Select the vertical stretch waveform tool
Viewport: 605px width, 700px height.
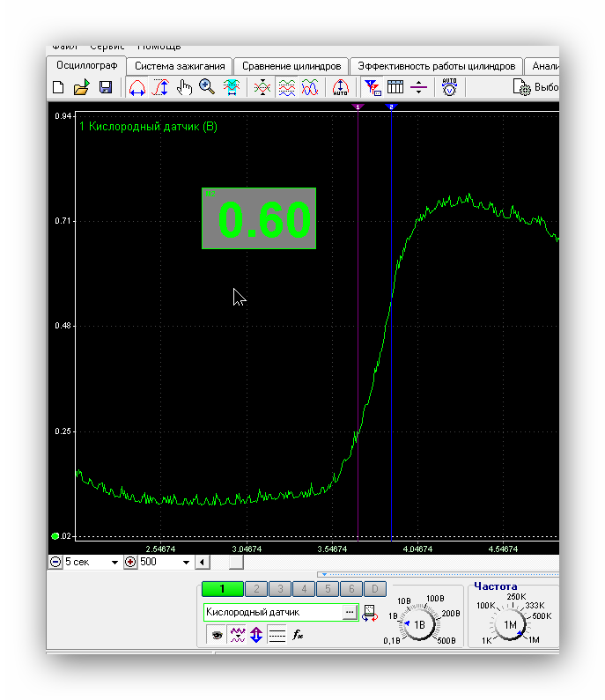pyautogui.click(x=160, y=87)
